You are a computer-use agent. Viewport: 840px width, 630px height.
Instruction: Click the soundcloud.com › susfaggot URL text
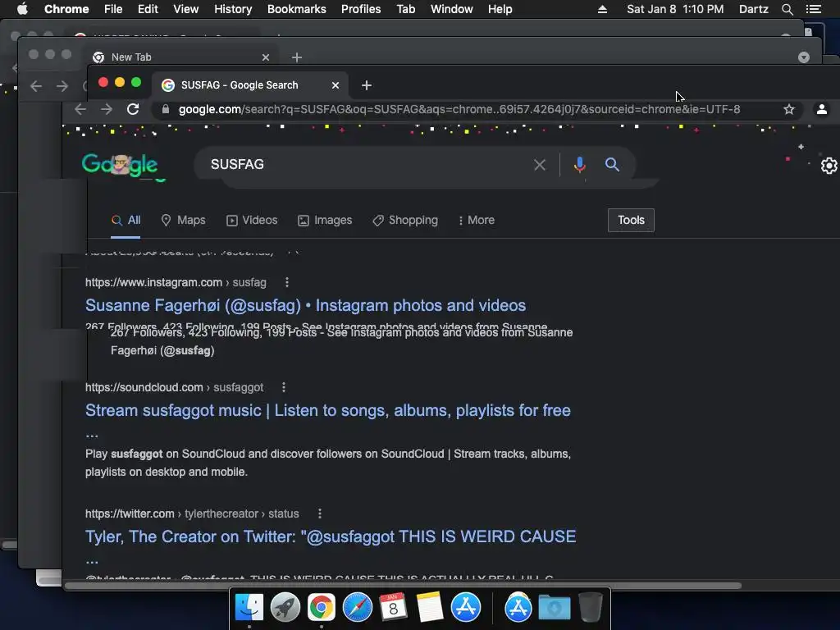174,387
